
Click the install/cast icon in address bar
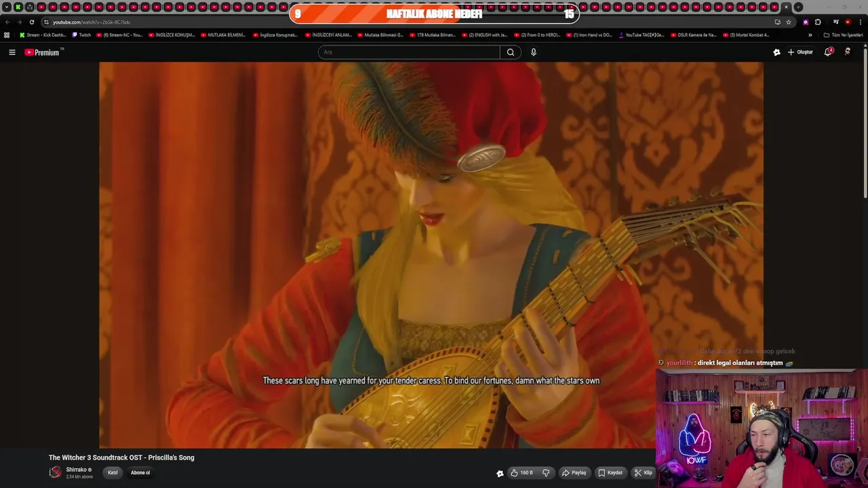pyautogui.click(x=777, y=22)
